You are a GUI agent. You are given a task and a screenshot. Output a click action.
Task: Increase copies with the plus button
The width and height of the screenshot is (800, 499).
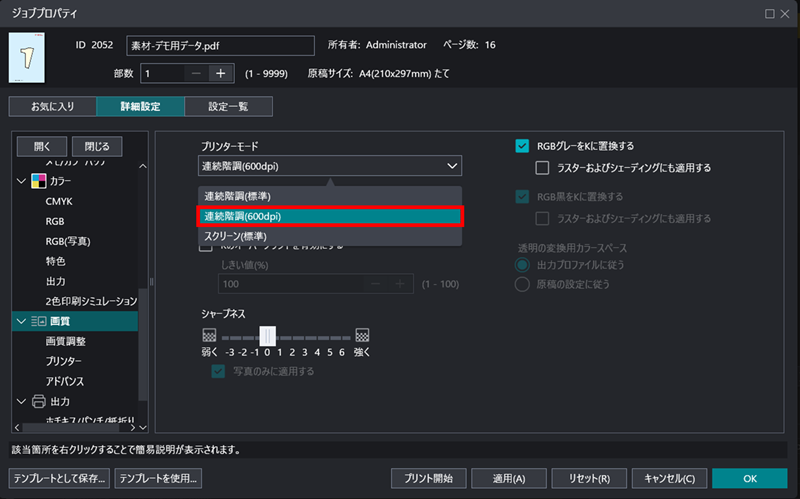point(221,73)
